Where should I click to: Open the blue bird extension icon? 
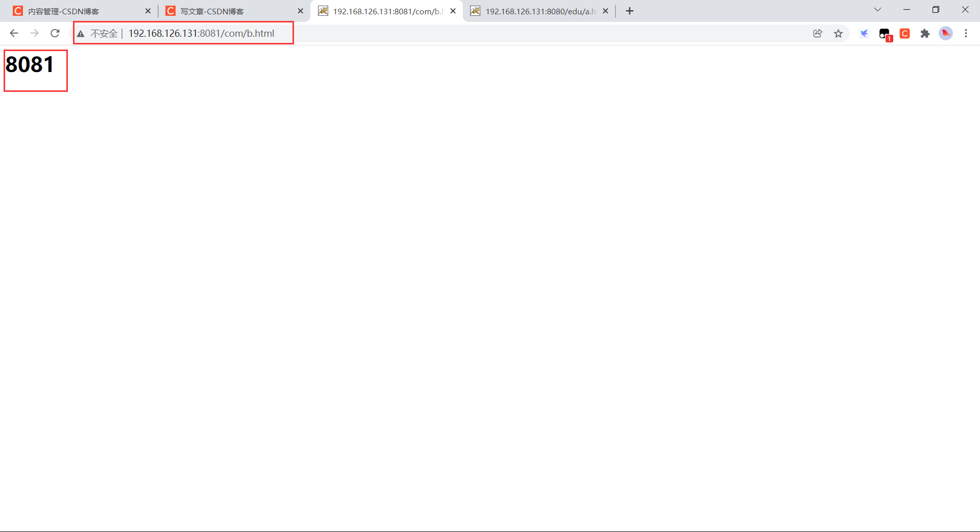click(x=864, y=33)
